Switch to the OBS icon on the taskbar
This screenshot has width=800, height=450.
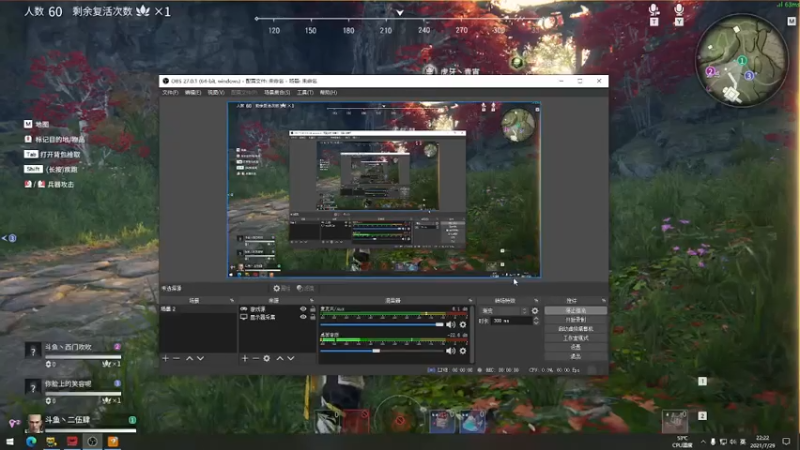pyautogui.click(x=92, y=441)
